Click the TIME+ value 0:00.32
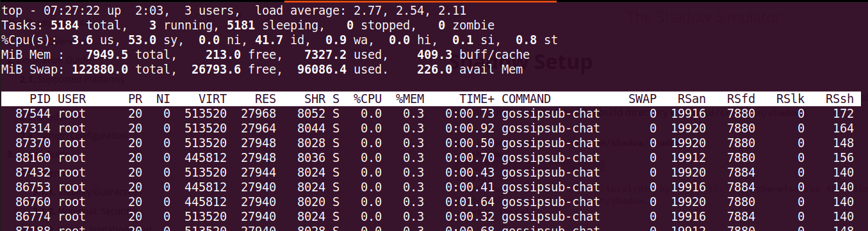The height and width of the screenshot is (231, 868). (470, 216)
